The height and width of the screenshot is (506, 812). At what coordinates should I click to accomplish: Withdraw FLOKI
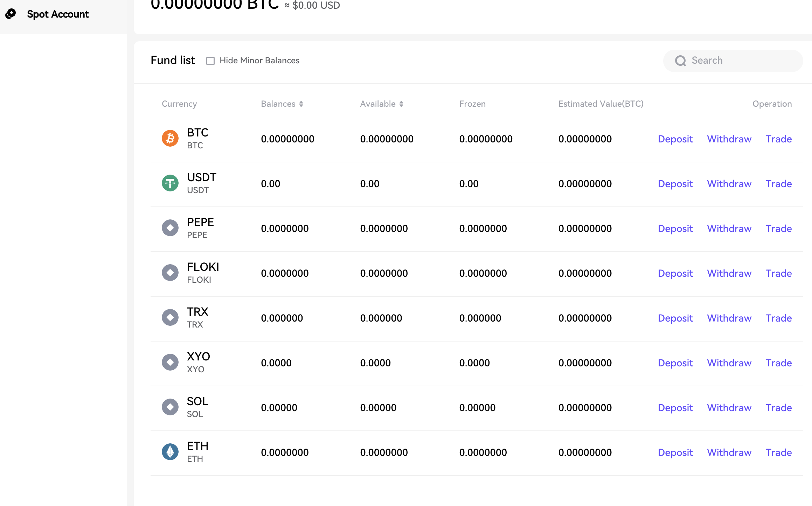click(729, 273)
